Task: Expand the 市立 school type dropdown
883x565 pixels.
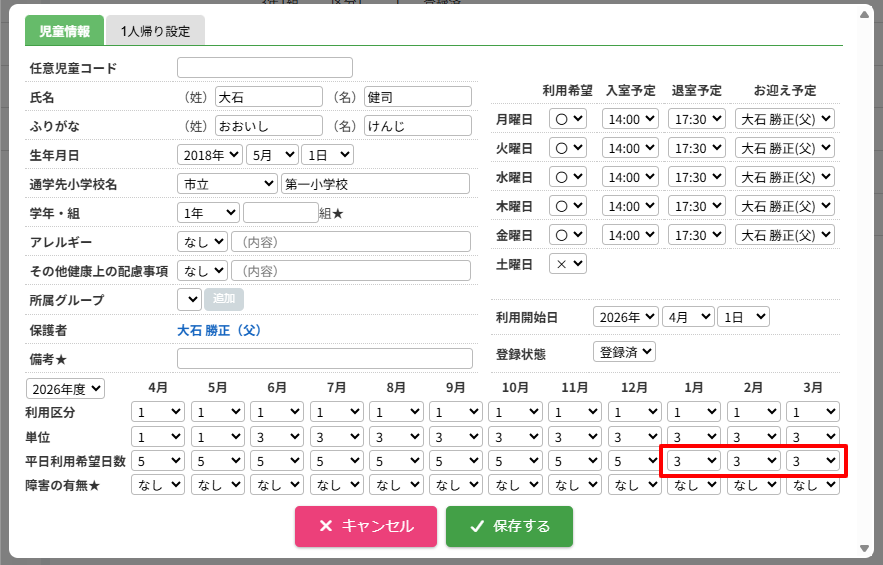Action: coord(228,184)
